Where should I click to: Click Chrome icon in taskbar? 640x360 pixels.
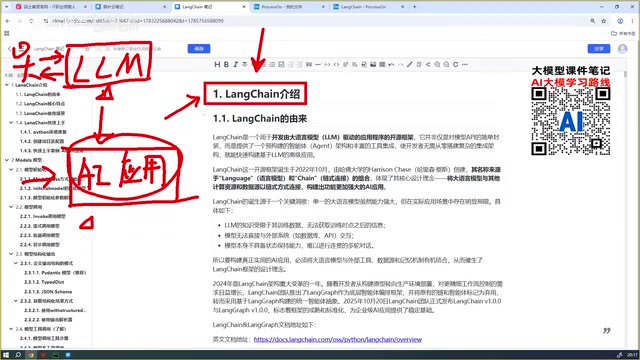coord(31,355)
